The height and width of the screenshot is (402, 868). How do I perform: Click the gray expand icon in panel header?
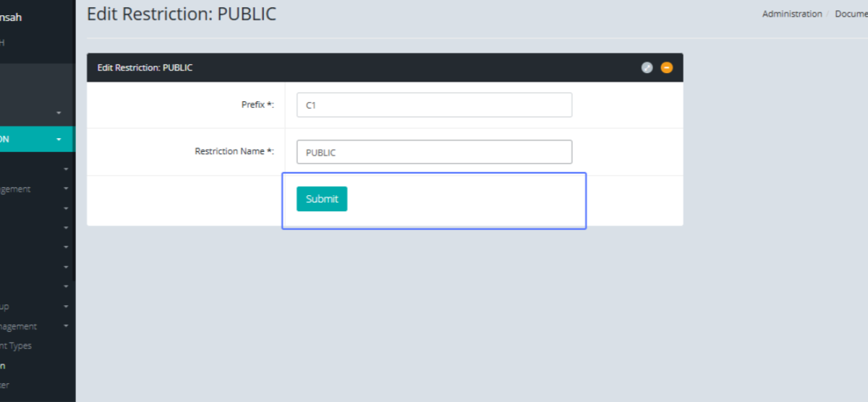pos(647,67)
